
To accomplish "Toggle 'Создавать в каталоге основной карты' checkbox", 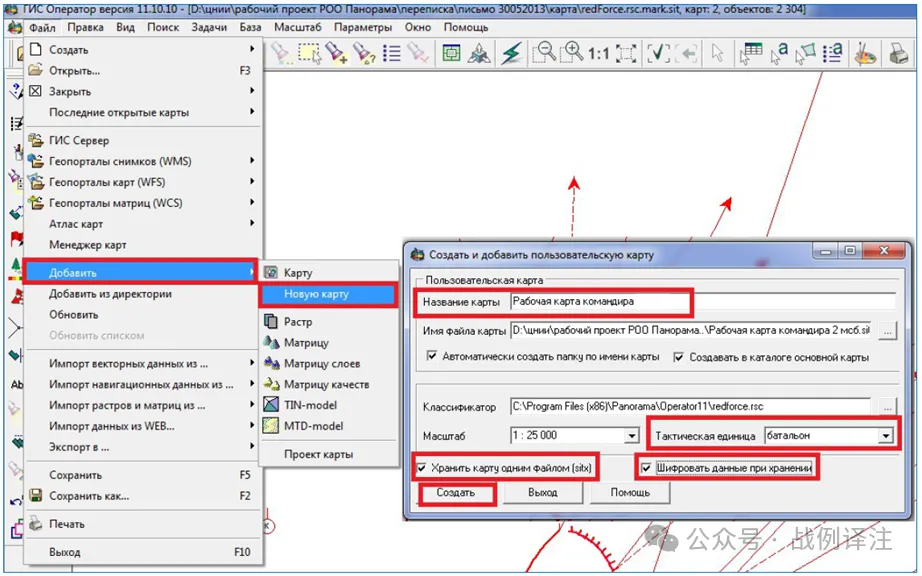I will point(679,357).
